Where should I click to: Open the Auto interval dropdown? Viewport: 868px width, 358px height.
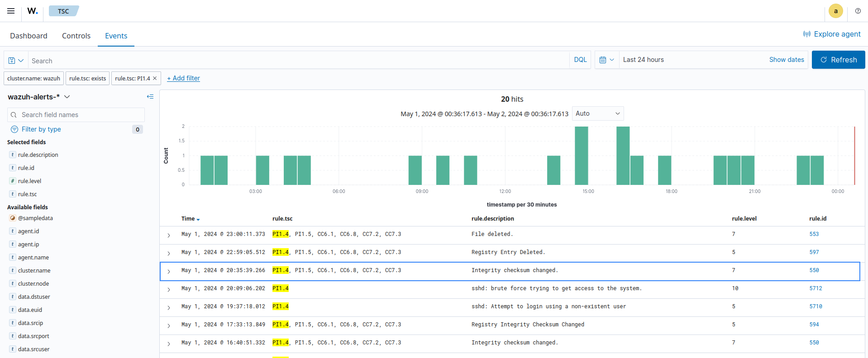tap(597, 113)
